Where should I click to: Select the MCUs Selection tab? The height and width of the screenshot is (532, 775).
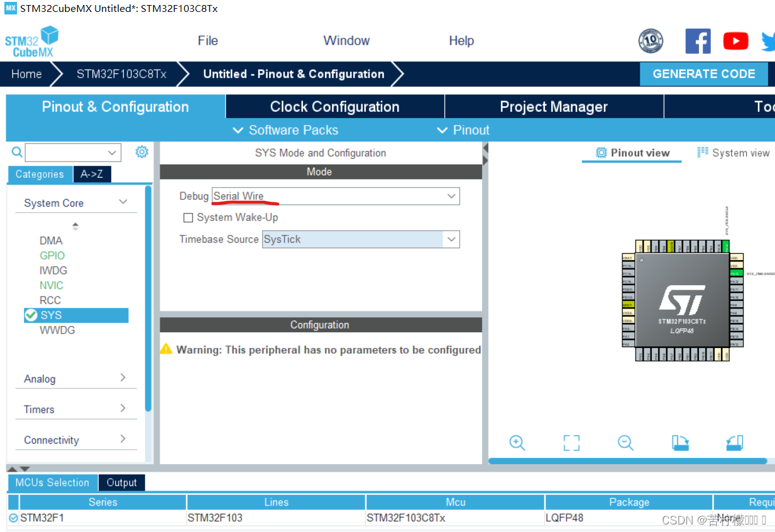click(x=52, y=482)
